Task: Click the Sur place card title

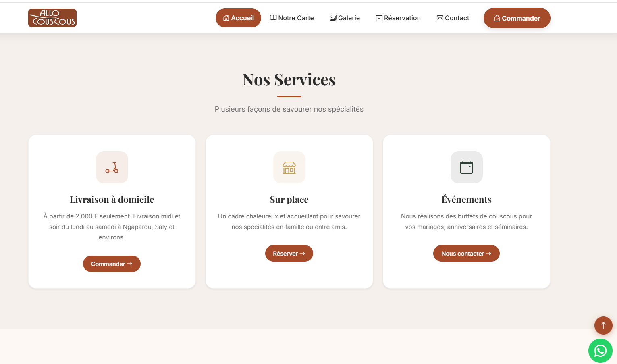Action: pos(289,200)
